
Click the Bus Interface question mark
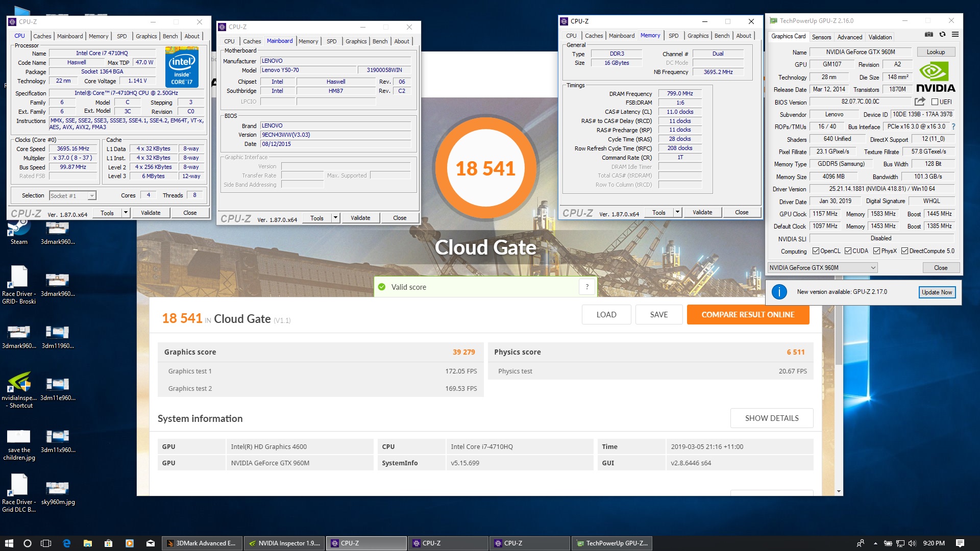pos(953,127)
